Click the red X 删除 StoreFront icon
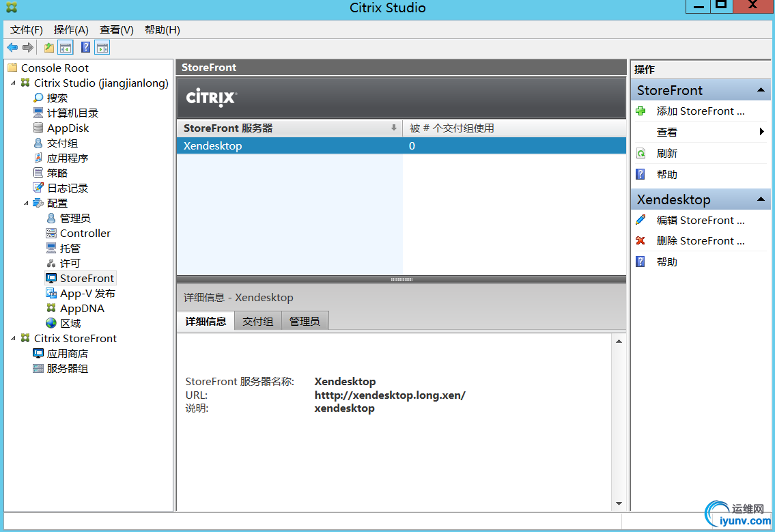The height and width of the screenshot is (532, 775). coord(640,241)
